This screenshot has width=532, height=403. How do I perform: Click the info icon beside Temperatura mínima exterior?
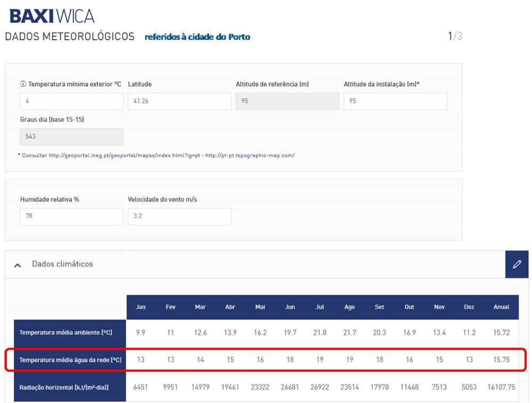(x=23, y=85)
